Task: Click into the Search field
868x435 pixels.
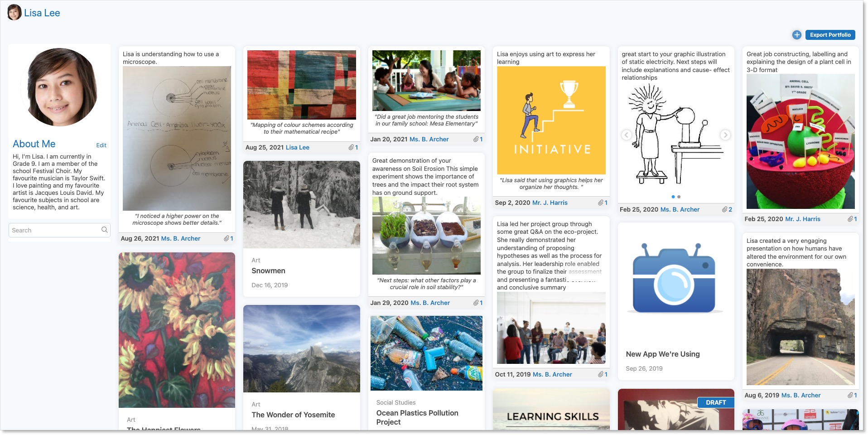Action: 59,230
